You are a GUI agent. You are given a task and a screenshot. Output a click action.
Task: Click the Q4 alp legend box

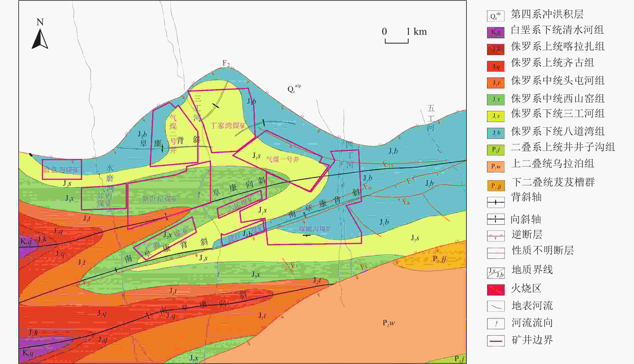tap(496, 16)
